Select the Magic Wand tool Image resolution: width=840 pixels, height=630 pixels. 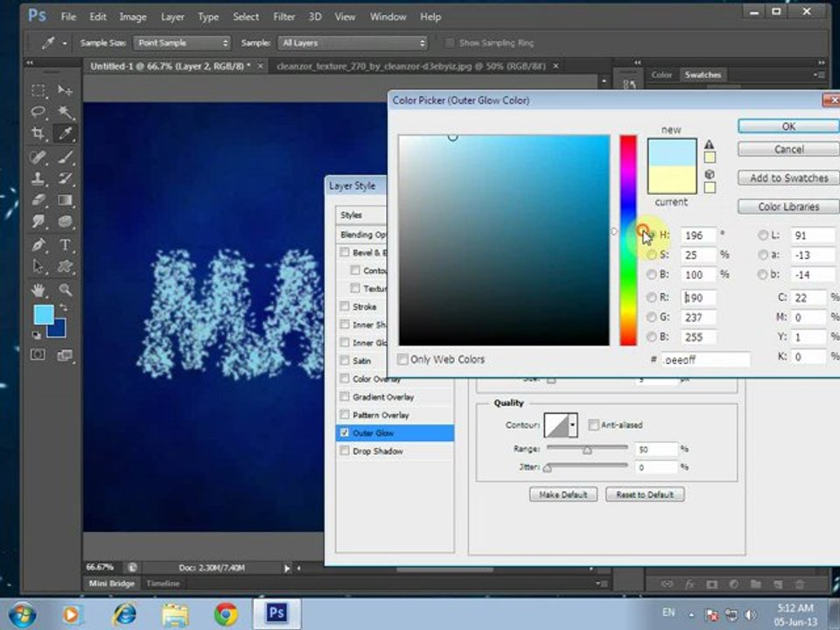tap(65, 112)
